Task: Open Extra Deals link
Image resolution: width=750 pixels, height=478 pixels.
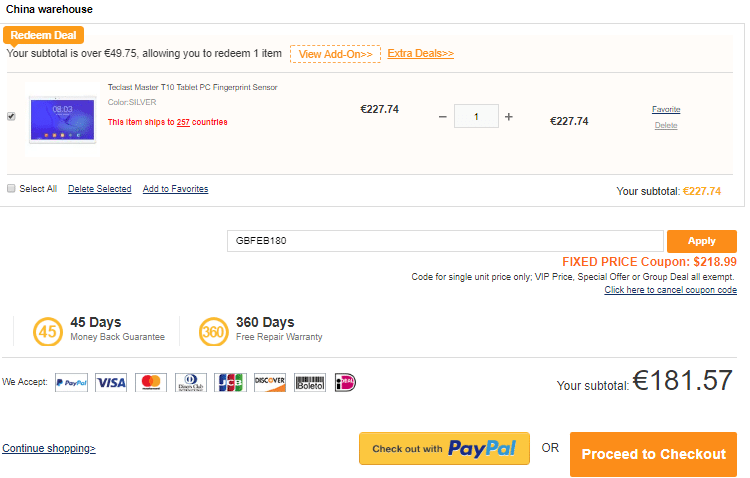Action: tap(420, 54)
